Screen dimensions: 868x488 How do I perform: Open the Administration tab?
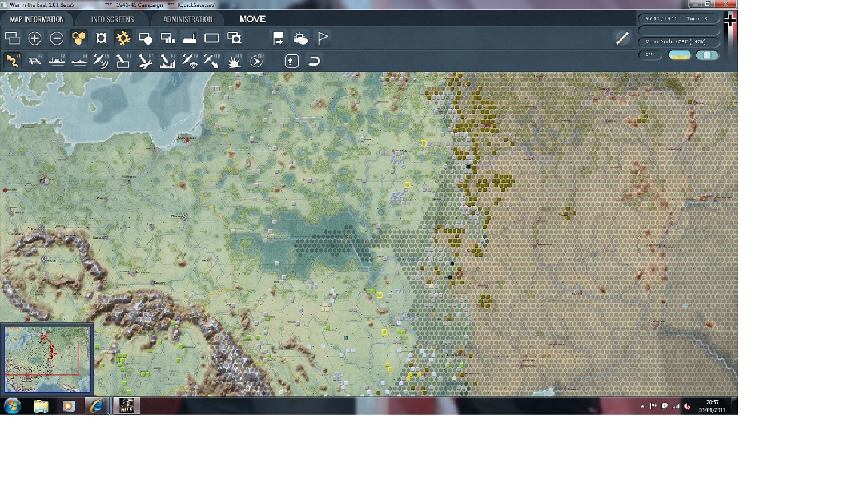pos(188,19)
